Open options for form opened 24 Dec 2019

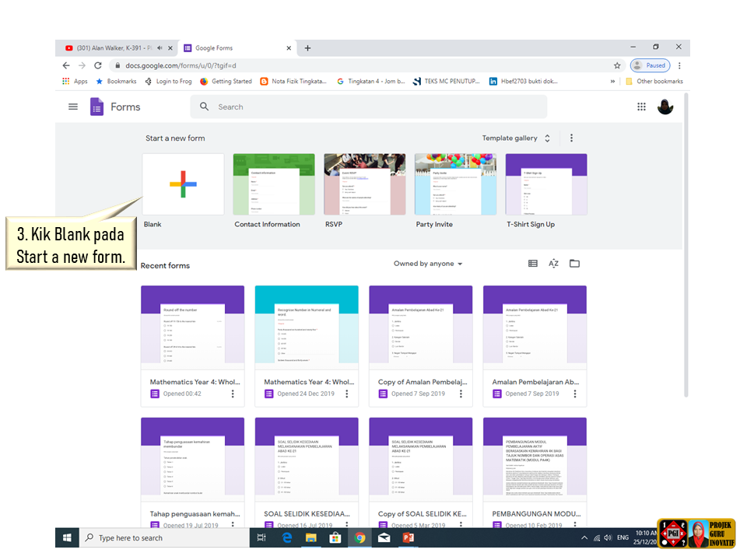click(x=346, y=394)
